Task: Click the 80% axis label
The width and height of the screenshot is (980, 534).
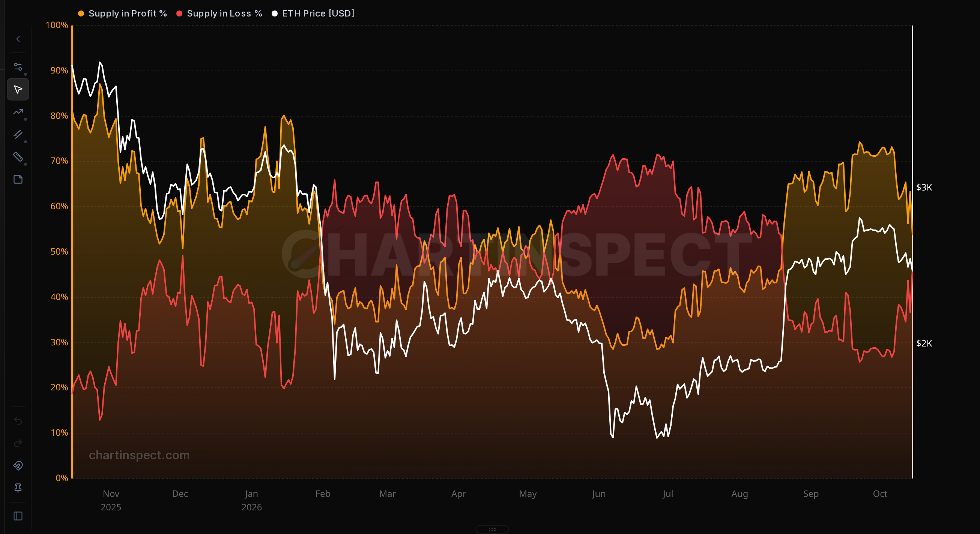Action: pos(59,115)
